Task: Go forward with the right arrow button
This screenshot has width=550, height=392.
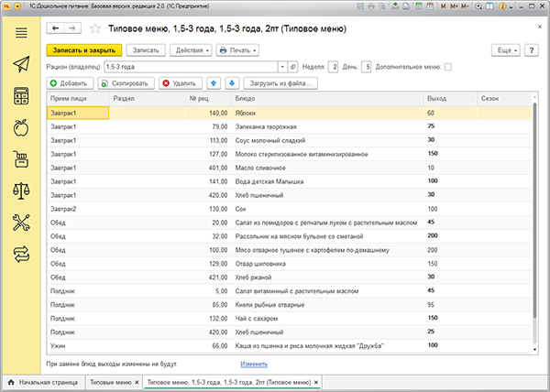Action: pyautogui.click(x=72, y=28)
